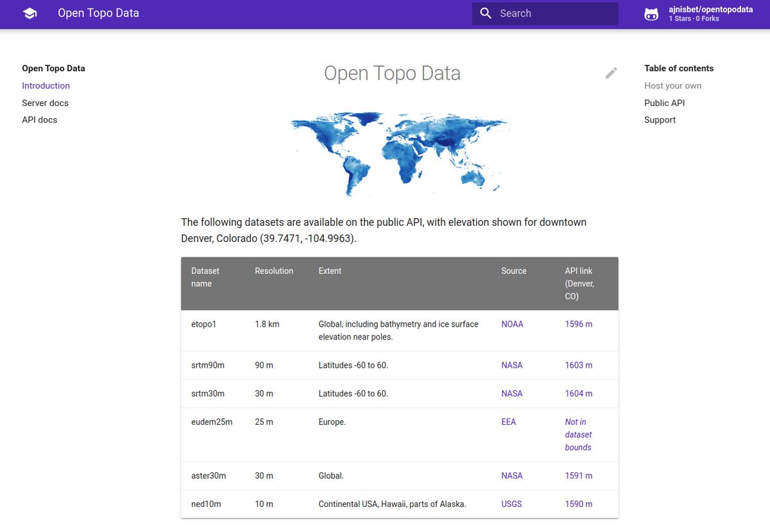Go to the Support section
This screenshot has height=532, width=770.
click(660, 119)
